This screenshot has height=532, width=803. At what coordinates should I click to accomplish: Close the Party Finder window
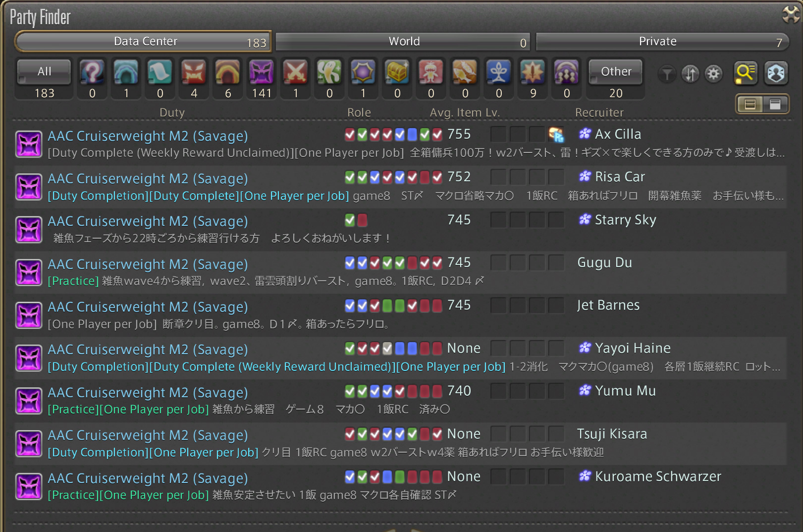[x=791, y=14]
